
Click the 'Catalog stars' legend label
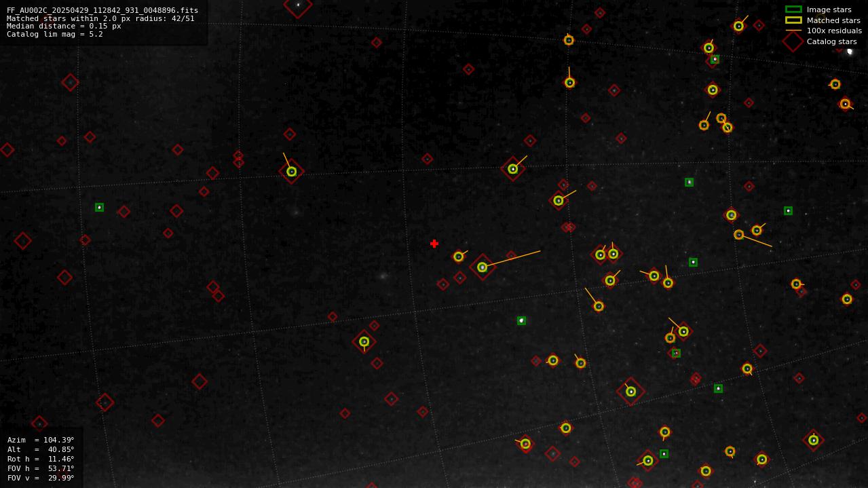831,41
